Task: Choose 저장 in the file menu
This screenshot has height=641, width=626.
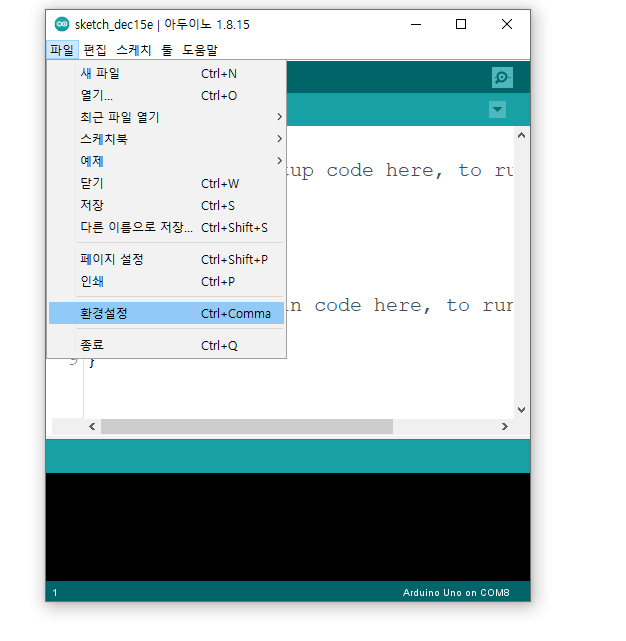Action: pos(166,205)
